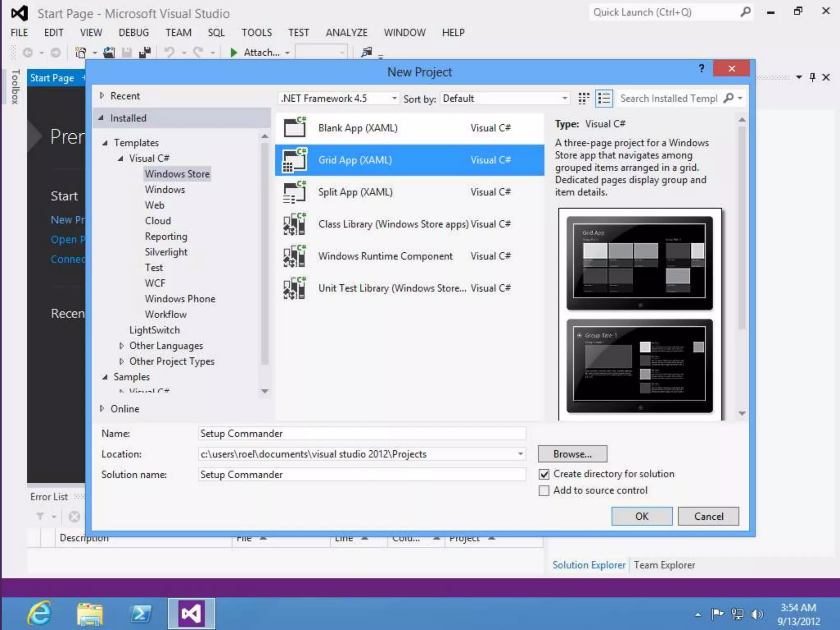
Task: Switch to small icons template view
Action: click(x=583, y=98)
